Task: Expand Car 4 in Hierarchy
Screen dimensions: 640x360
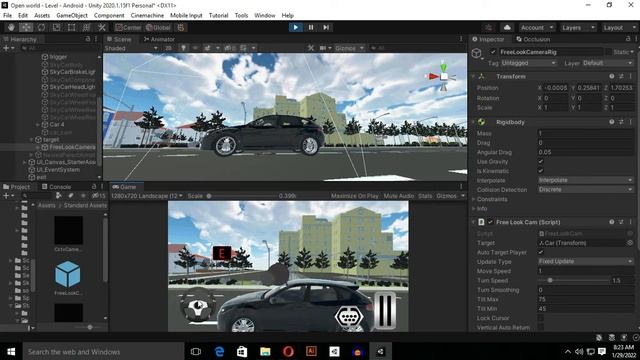Action: (x=38, y=124)
